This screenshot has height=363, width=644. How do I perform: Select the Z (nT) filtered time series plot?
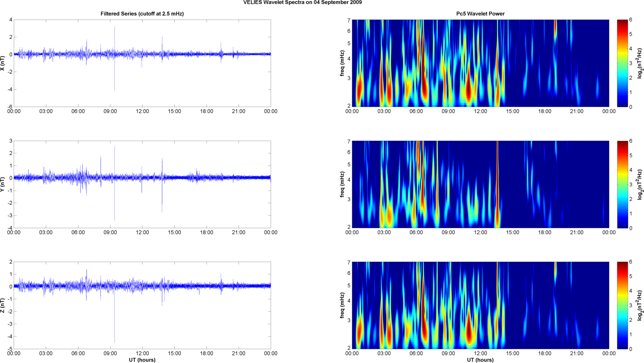point(142,305)
